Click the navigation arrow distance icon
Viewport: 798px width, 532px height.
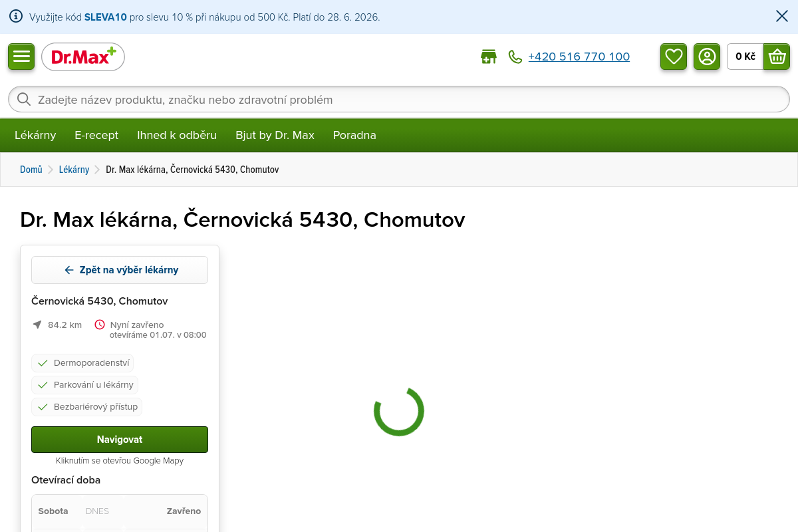click(x=37, y=325)
